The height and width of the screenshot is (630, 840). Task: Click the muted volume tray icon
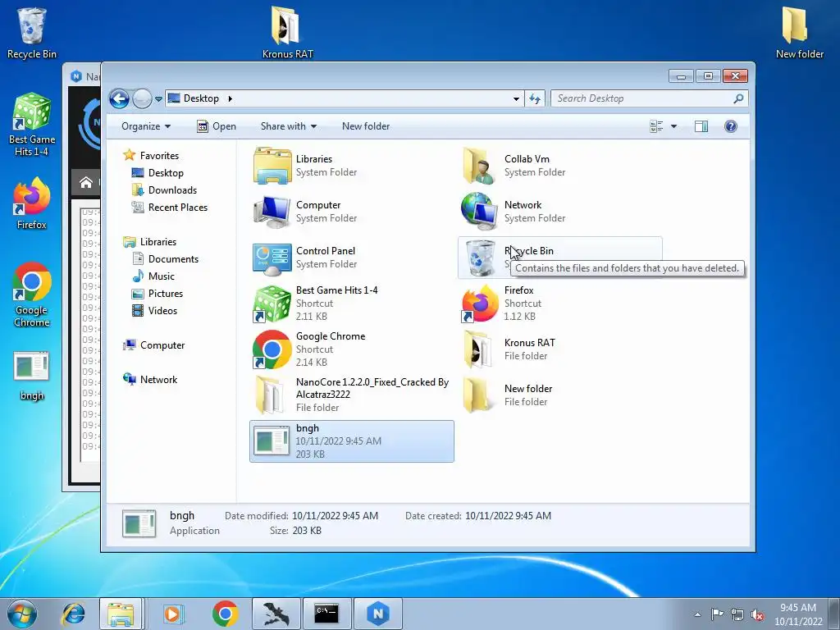pyautogui.click(x=757, y=614)
